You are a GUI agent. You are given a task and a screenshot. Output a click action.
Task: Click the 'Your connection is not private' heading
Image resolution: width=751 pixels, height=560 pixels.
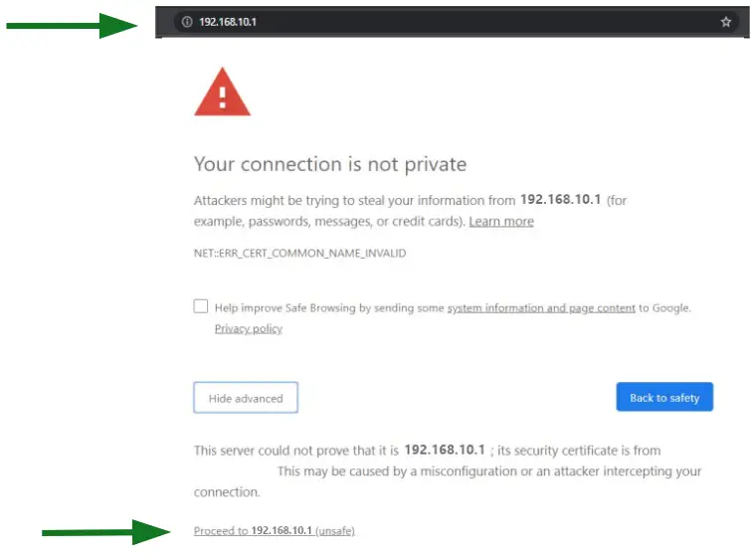330,164
